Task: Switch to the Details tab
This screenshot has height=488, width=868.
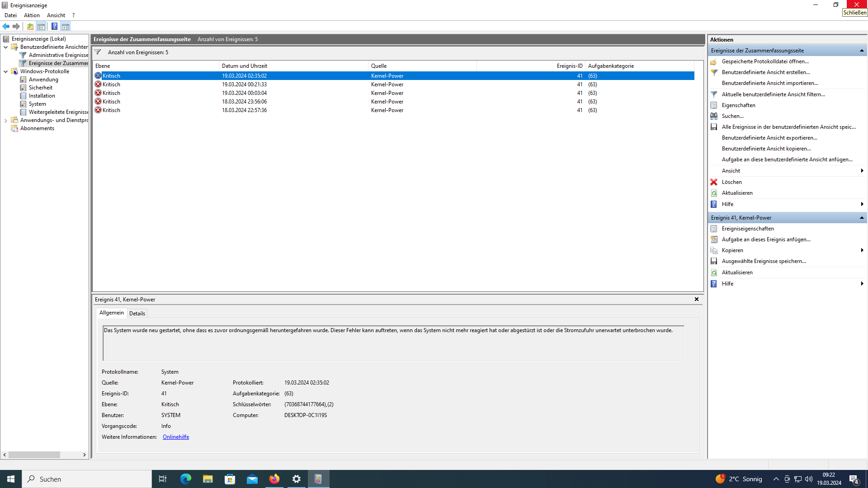Action: point(137,314)
